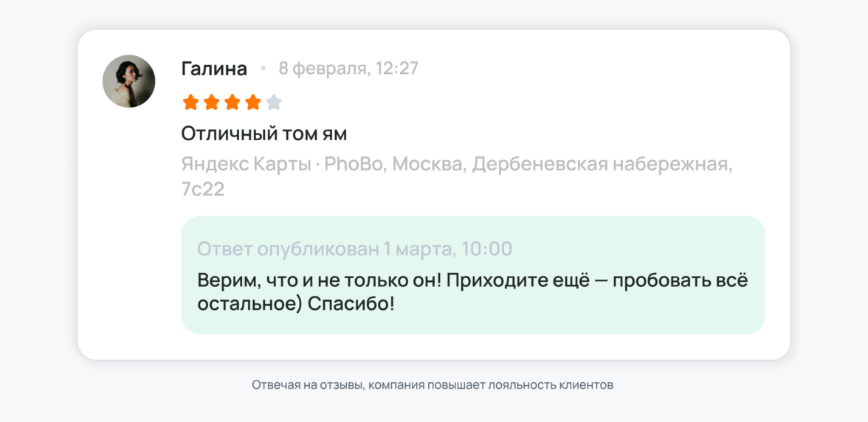Click the reviewer name Галина
Image resolution: width=868 pixels, height=422 pixels.
tap(214, 69)
